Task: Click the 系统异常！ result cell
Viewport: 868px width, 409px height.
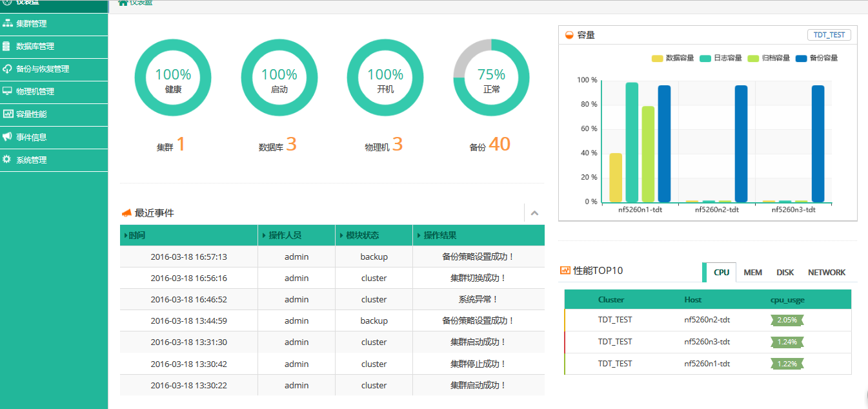Action: coord(478,299)
